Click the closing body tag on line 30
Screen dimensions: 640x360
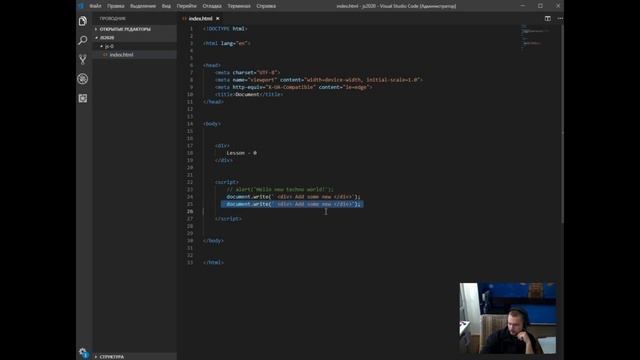(x=213, y=241)
